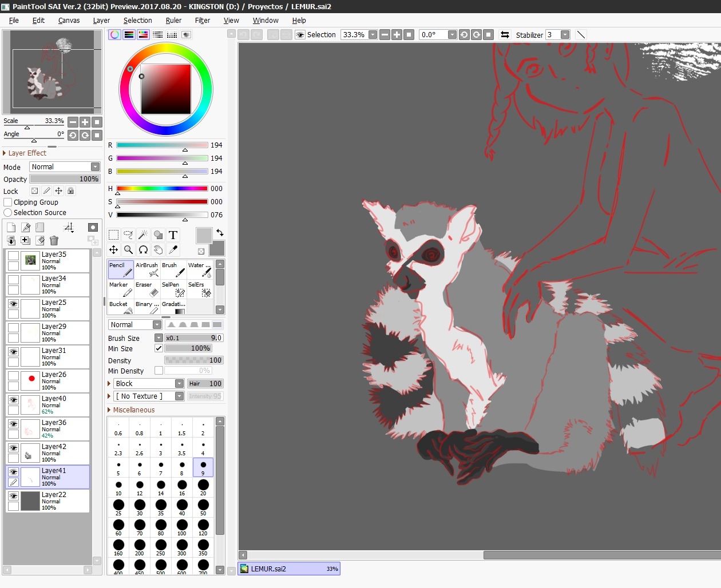The height and width of the screenshot is (588, 721).
Task: Uncheck the Min Size checkbox
Action: 159,348
